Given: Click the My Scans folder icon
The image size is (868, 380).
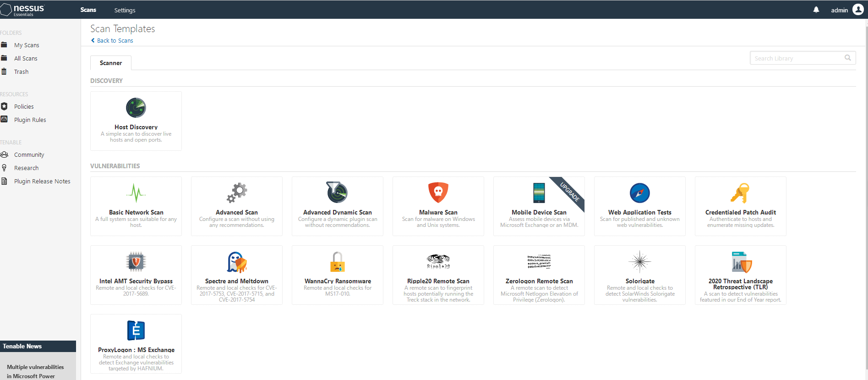Looking at the screenshot, I should pyautogui.click(x=4, y=45).
